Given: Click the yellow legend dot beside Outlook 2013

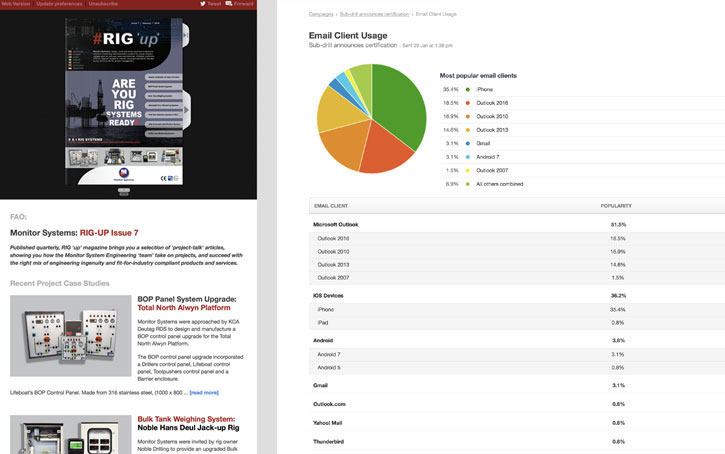Looking at the screenshot, I should pos(467,130).
